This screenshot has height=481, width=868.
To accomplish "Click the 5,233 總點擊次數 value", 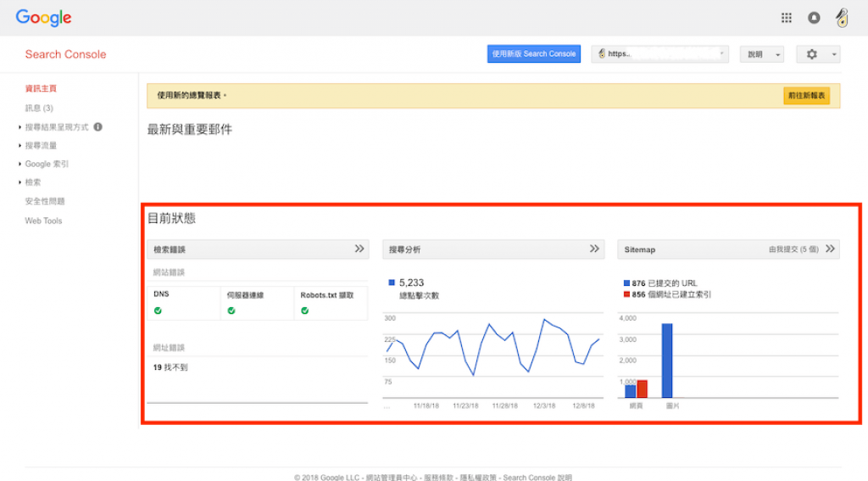I will point(411,282).
